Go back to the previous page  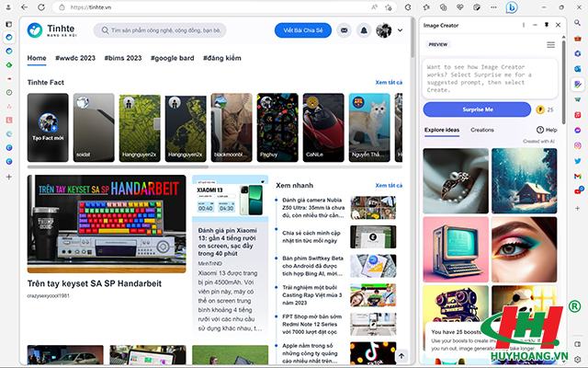click(25, 7)
